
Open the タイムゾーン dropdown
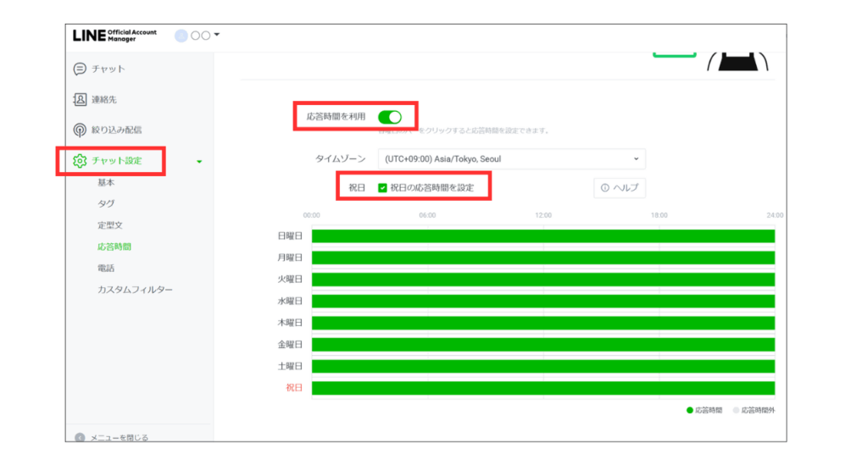tap(511, 159)
